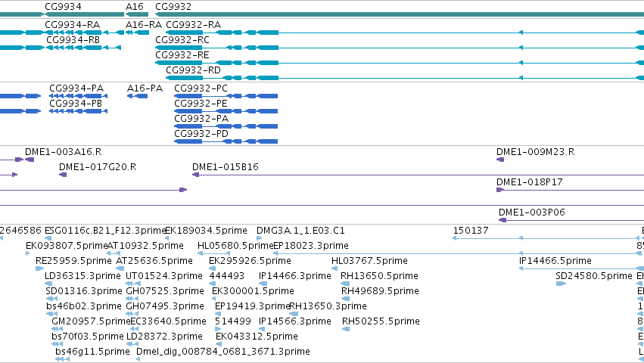Select the Dmel_dig_008784_0681_3671.3prime label

(x=223, y=352)
